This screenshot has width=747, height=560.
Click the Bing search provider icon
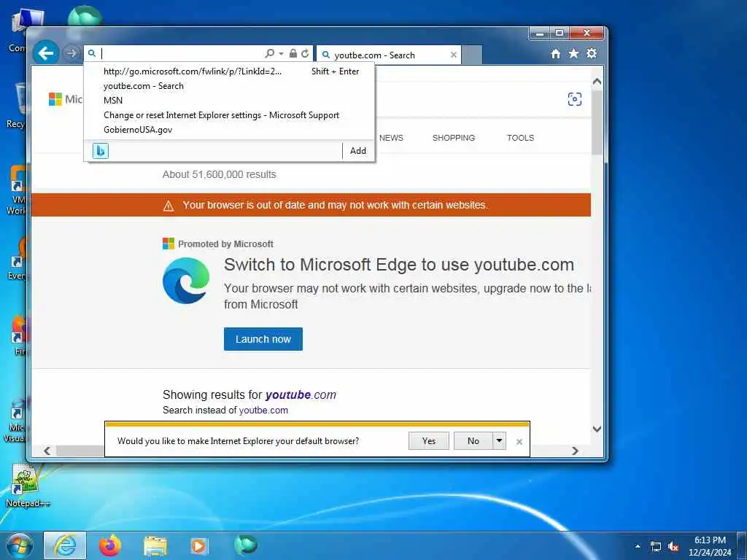click(x=101, y=151)
